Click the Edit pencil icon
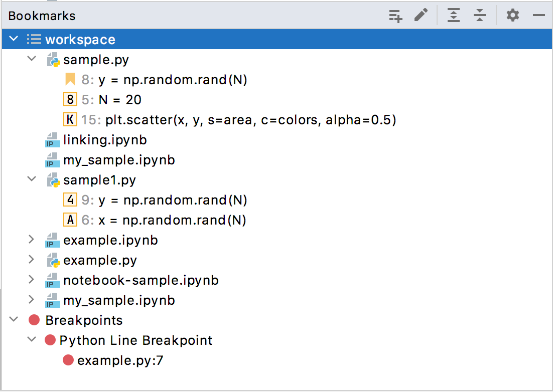The width and height of the screenshot is (553, 392). tap(421, 16)
